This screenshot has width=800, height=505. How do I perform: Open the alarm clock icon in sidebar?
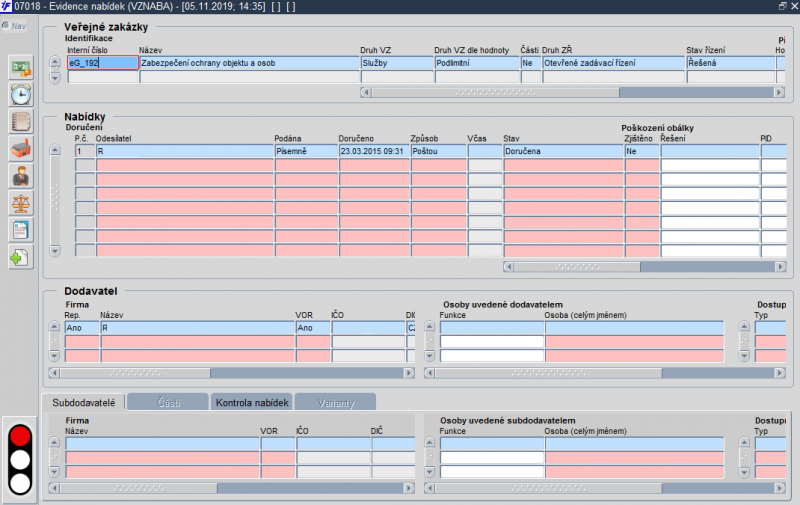coord(20,95)
